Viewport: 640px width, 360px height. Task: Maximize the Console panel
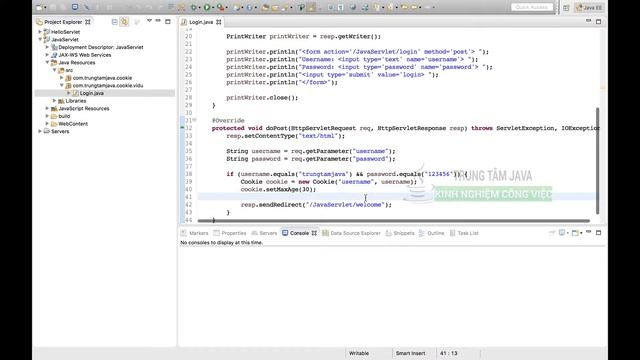click(x=598, y=233)
